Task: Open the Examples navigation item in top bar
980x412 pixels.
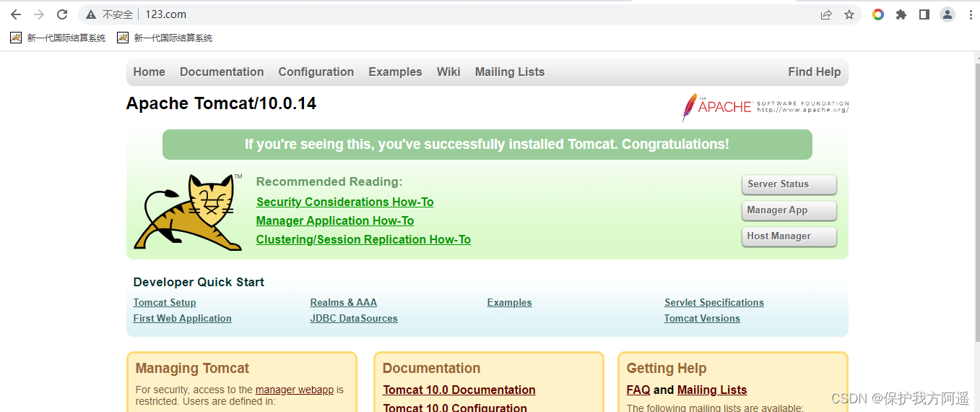Action: coord(395,72)
